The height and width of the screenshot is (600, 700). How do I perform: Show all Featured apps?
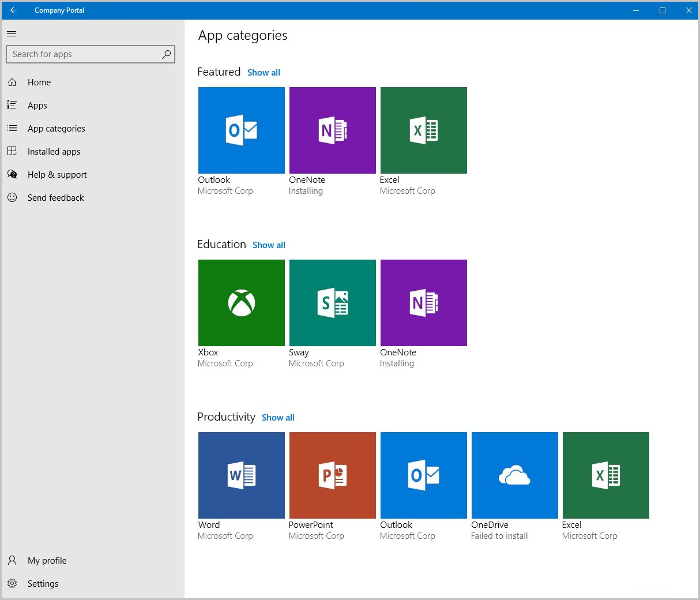[264, 73]
